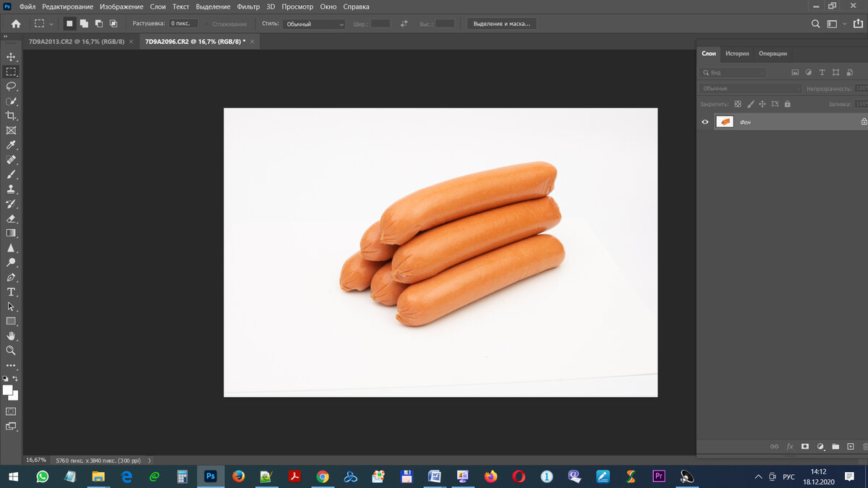
Task: Choose New selection mode
Action: pos(69,24)
